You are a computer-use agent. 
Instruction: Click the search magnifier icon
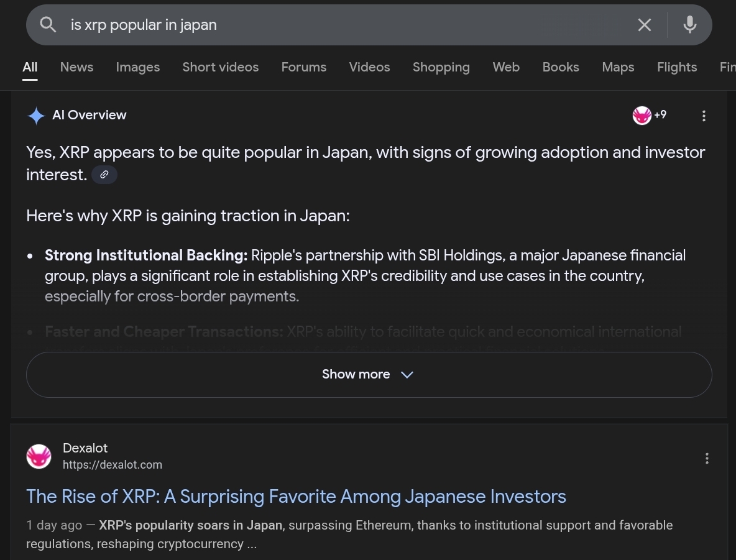click(48, 24)
